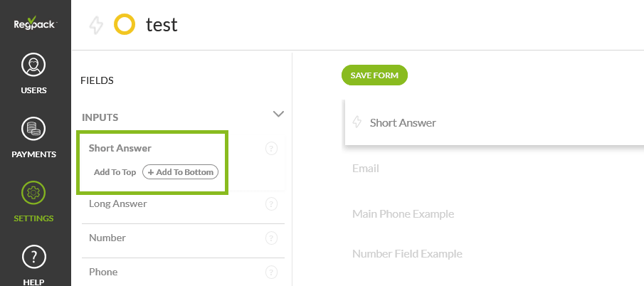Select the Main Phone Example field
Image resolution: width=644 pixels, height=286 pixels.
coord(403,214)
